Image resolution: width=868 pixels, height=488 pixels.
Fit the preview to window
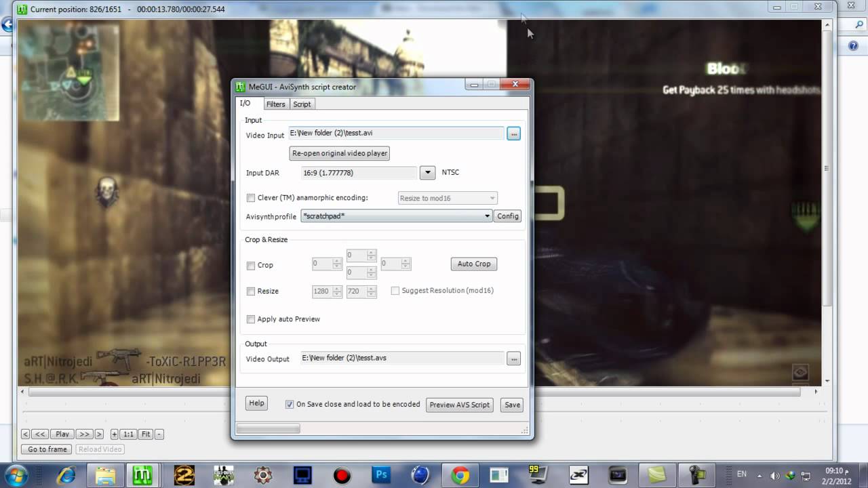(x=146, y=434)
